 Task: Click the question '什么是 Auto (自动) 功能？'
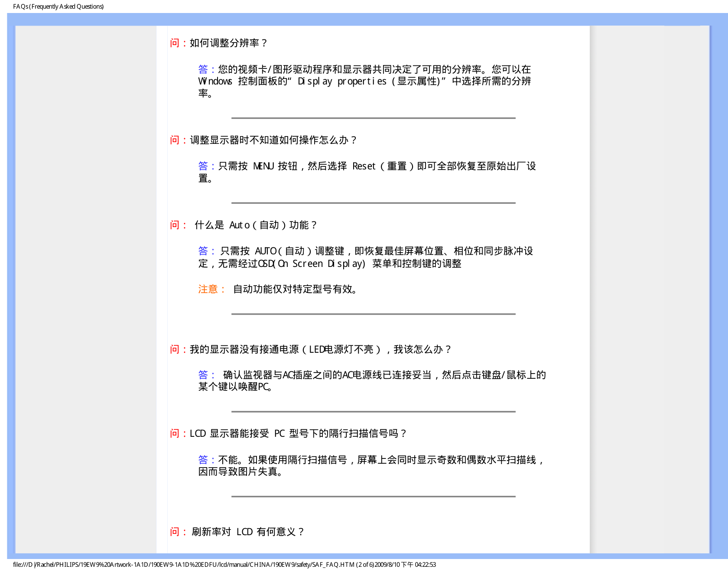pyautogui.click(x=256, y=225)
